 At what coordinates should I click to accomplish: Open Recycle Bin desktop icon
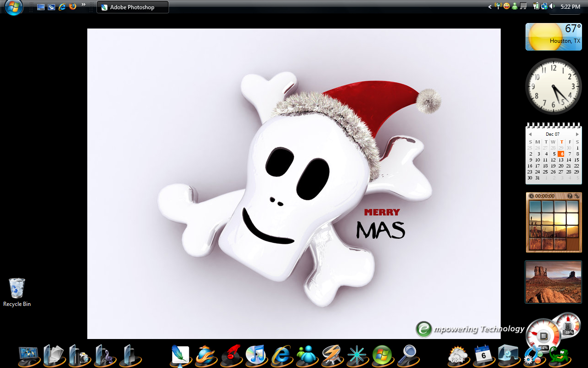(x=17, y=292)
